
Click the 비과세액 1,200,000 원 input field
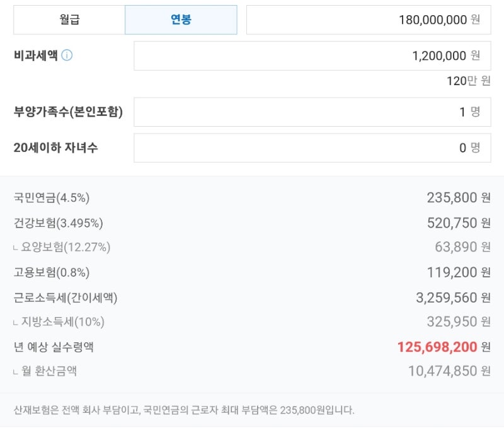tap(312, 55)
